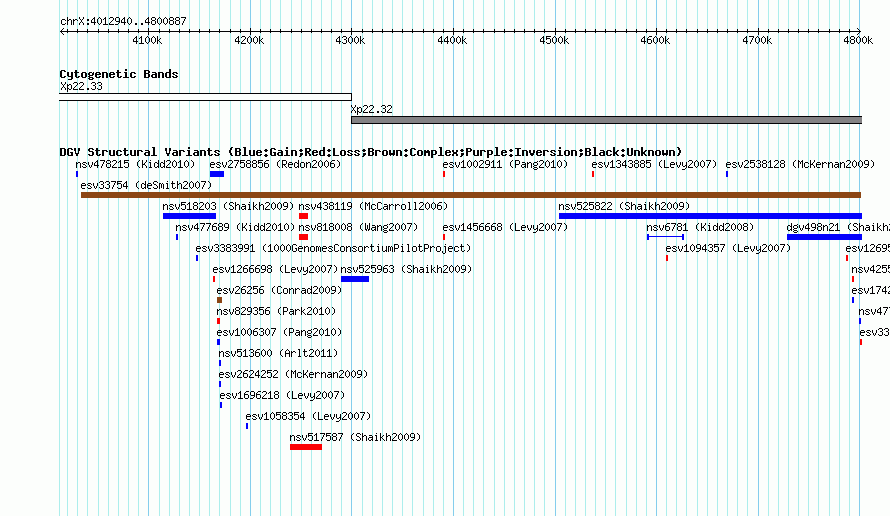
Task: Open the nsv525963 (Shaikh2009) label
Action: coord(406,269)
